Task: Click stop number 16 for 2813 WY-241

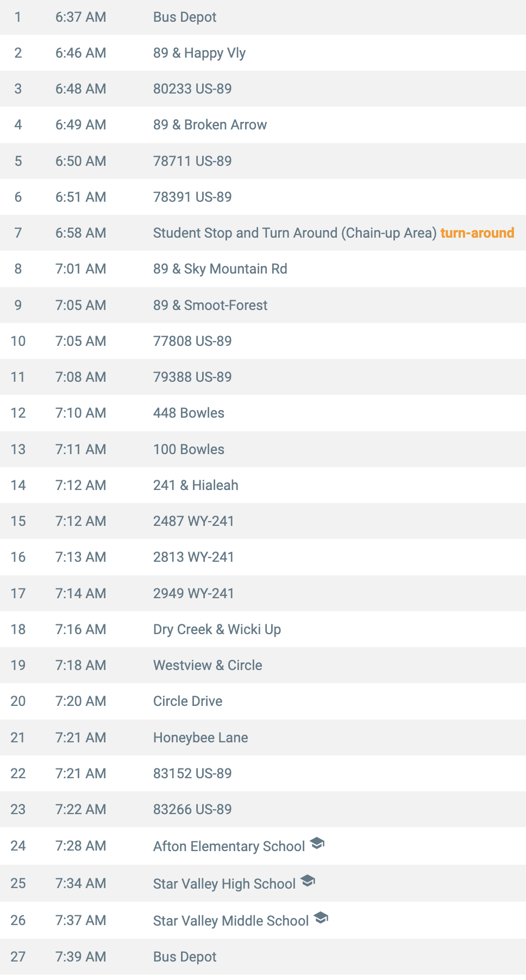Action: click(18, 557)
